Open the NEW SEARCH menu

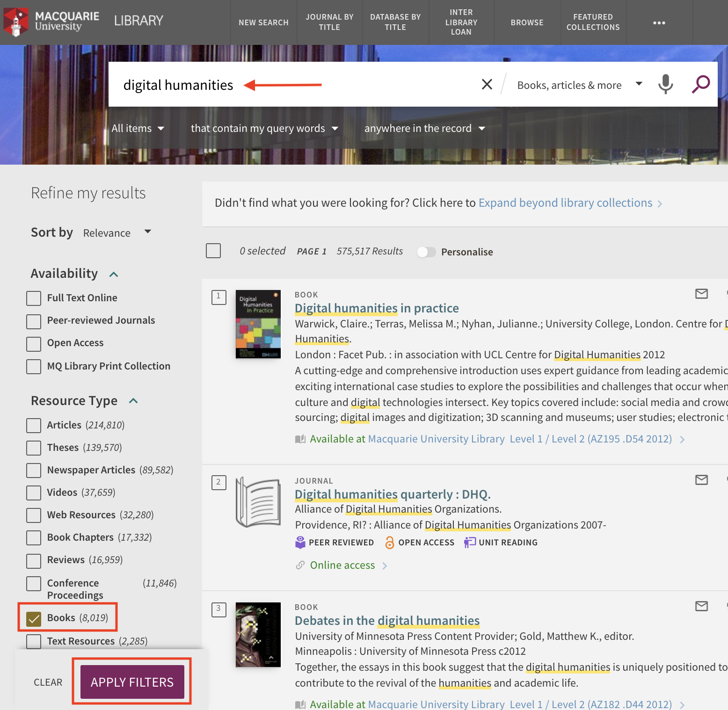(x=263, y=22)
